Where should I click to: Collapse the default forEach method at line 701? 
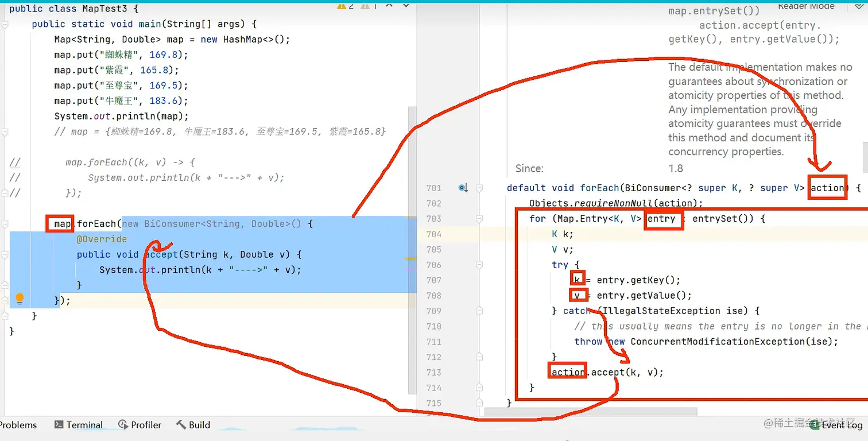[x=480, y=188]
